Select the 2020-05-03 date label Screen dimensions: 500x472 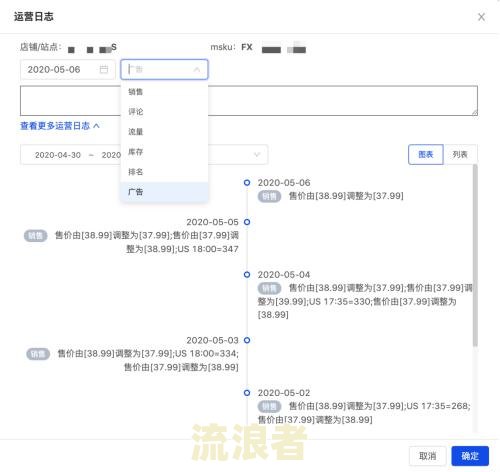pyautogui.click(x=212, y=340)
